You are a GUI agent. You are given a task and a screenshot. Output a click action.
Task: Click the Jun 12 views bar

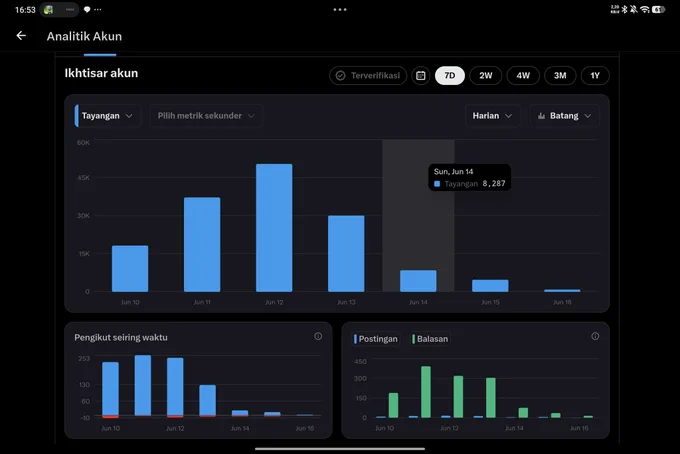tap(274, 228)
